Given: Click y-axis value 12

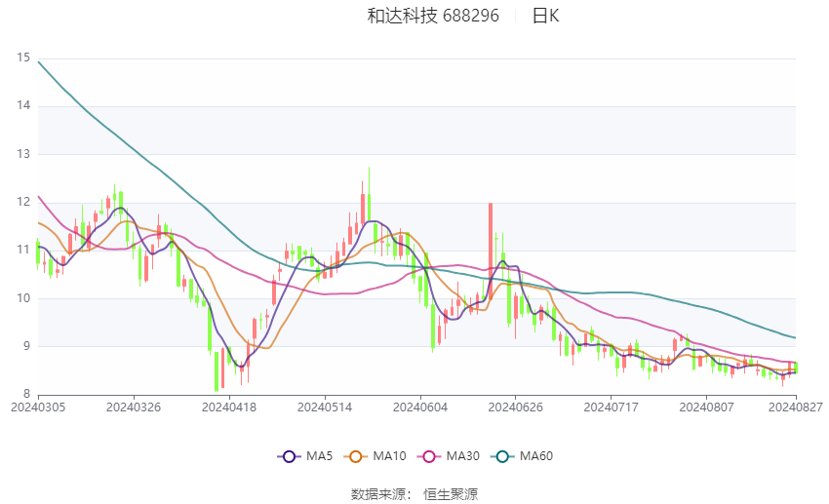Looking at the screenshot, I should [23, 202].
